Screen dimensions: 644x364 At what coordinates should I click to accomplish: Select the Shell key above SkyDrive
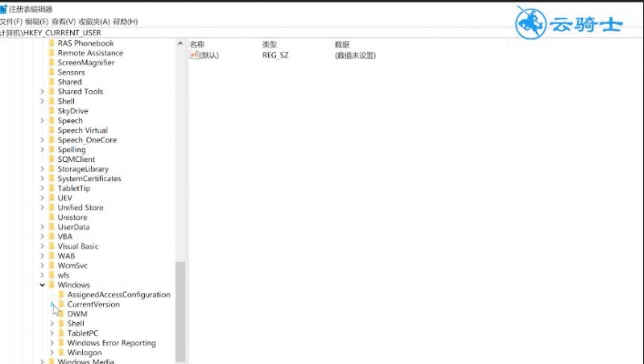(66, 101)
